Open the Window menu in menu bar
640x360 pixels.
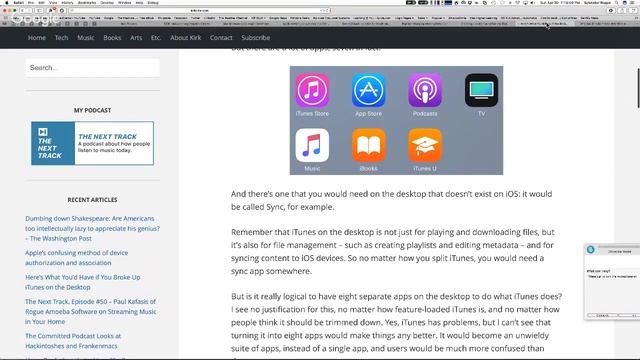pyautogui.click(x=124, y=3)
